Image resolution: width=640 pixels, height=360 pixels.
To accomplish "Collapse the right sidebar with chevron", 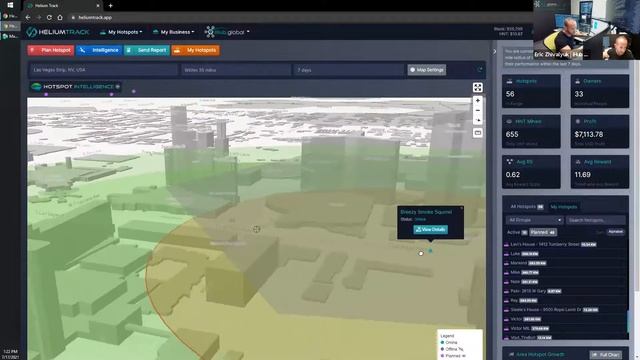I will [495, 51].
